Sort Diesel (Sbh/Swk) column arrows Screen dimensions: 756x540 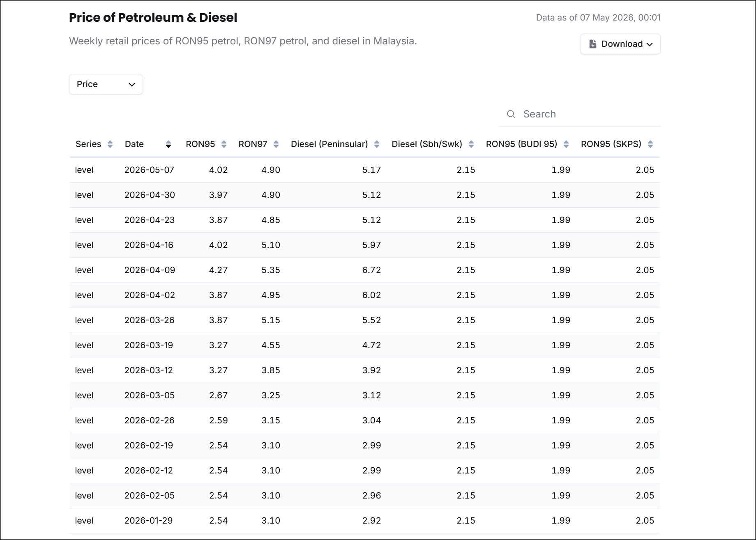pyautogui.click(x=471, y=144)
